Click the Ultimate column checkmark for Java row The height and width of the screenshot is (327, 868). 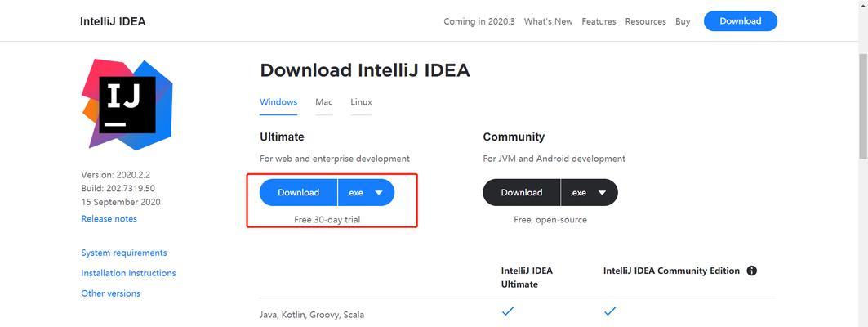508,312
